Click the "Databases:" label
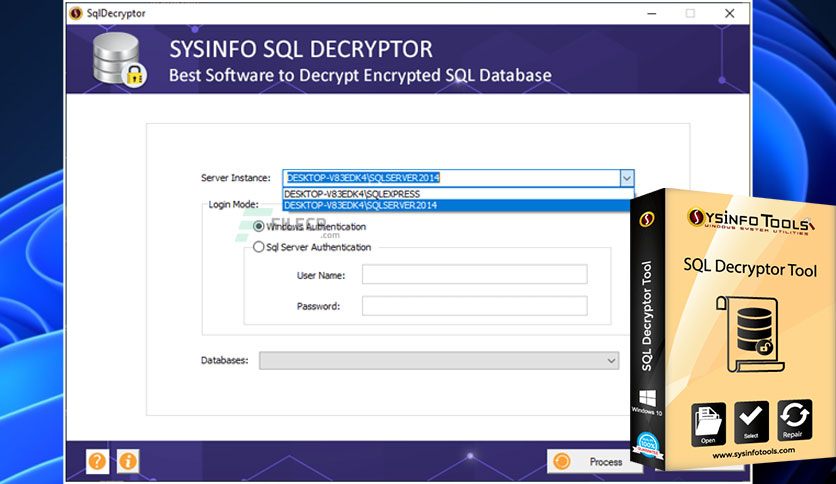Image resolution: width=836 pixels, height=484 pixels. 224,361
